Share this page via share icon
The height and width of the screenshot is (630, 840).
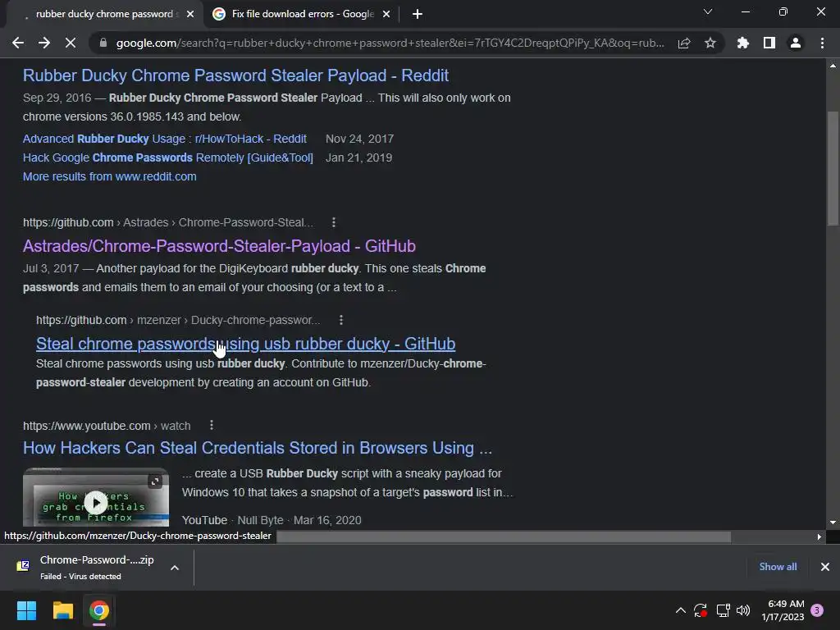(x=684, y=43)
